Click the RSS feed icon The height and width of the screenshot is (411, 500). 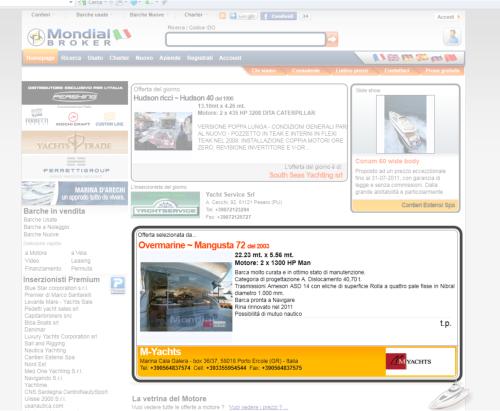point(223,16)
